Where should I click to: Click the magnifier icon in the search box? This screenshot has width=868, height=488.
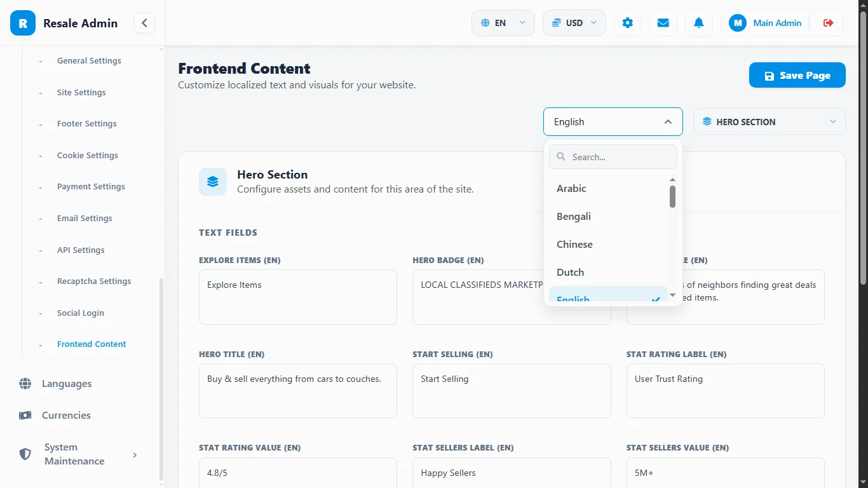click(x=561, y=157)
